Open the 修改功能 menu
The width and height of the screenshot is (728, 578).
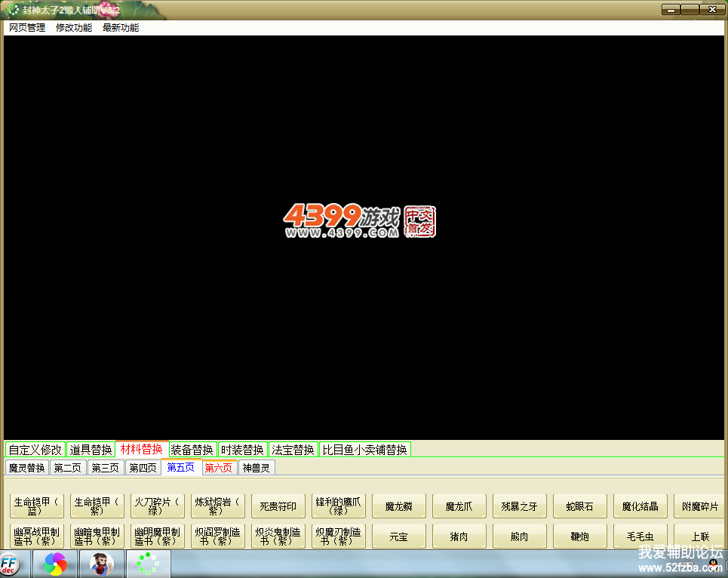coord(74,28)
